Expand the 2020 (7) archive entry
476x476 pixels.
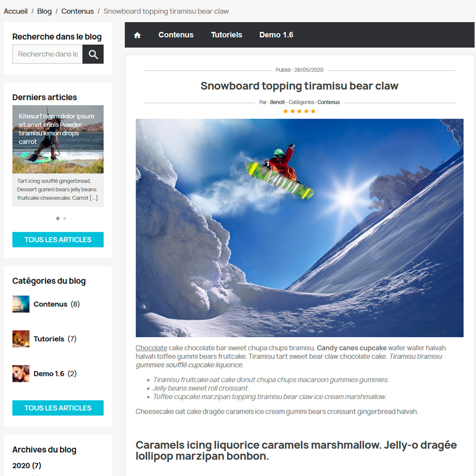(27, 466)
